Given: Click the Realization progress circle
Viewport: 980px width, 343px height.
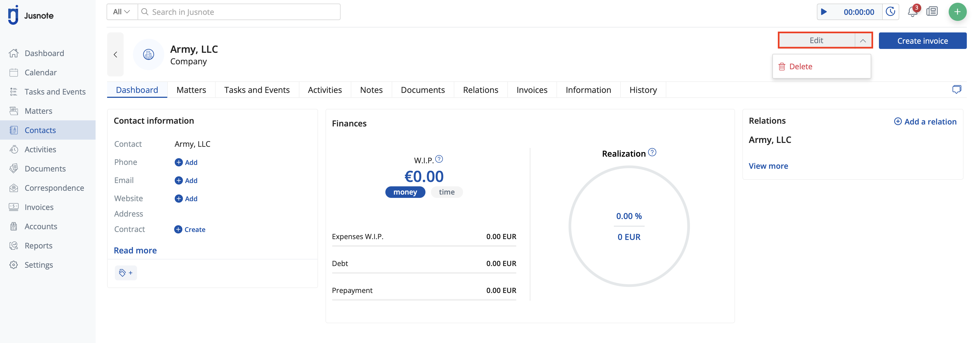Looking at the screenshot, I should pos(629,226).
